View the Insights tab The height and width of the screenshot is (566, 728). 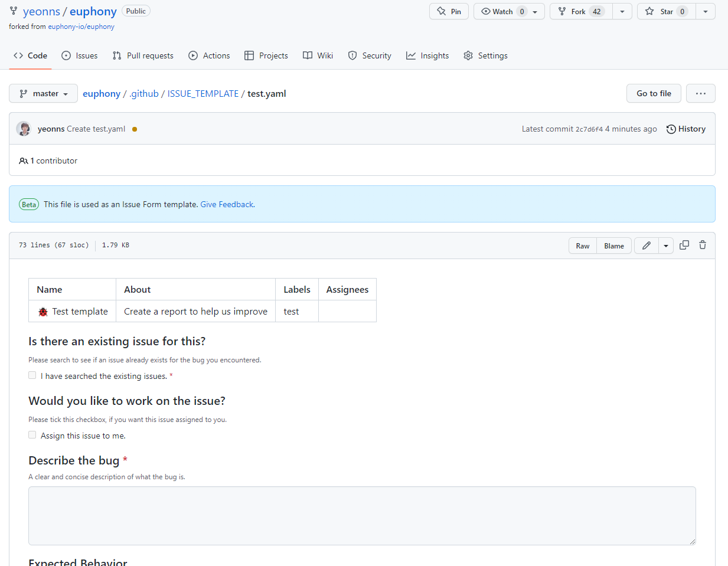point(427,55)
